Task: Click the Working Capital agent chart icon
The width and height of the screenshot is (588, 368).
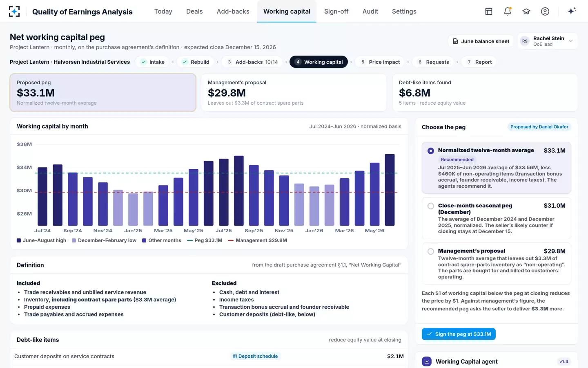Action: (x=427, y=361)
